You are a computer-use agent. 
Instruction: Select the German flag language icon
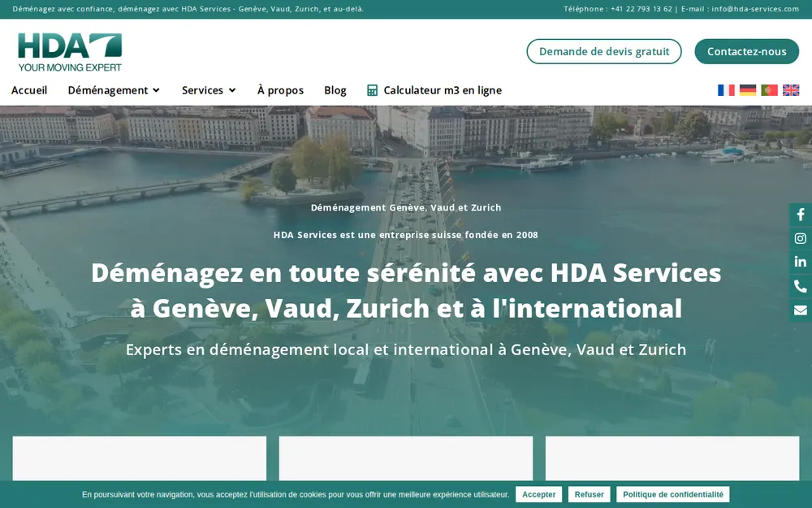(748, 90)
